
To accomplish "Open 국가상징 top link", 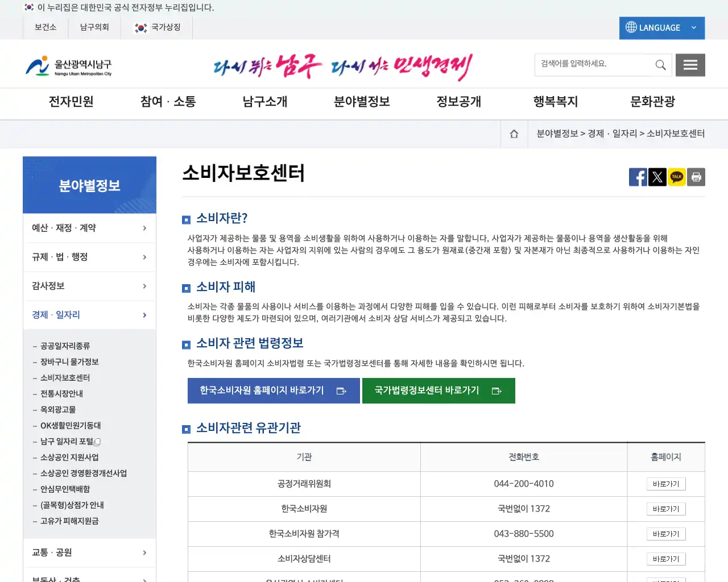I will 157,27.
